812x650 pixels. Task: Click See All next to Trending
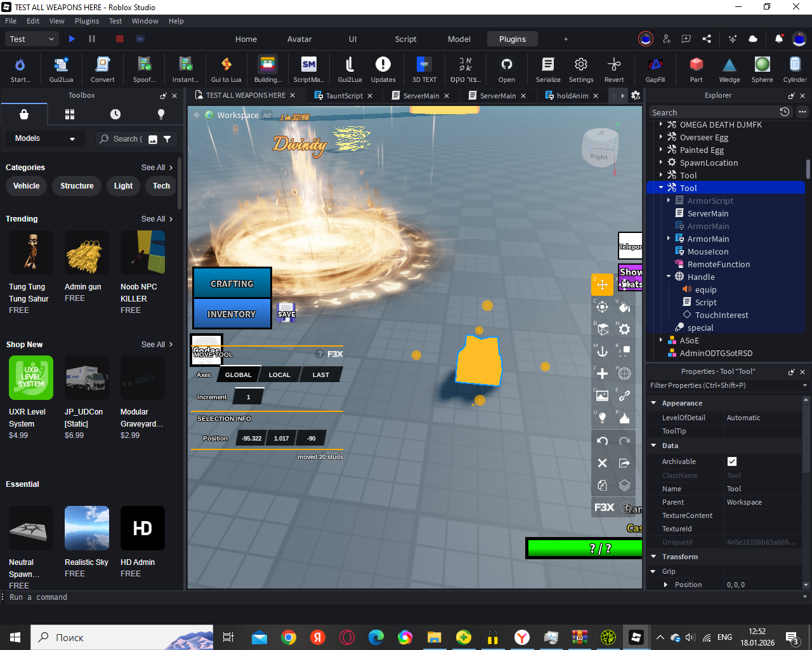157,219
